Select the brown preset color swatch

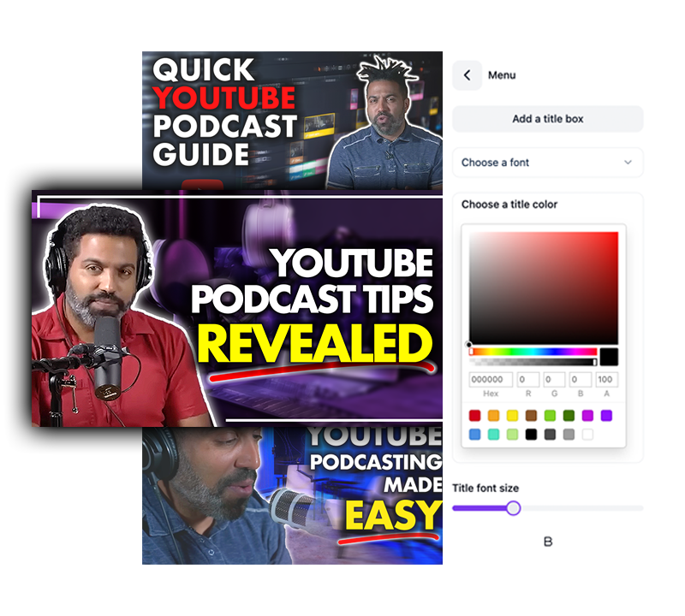[531, 415]
